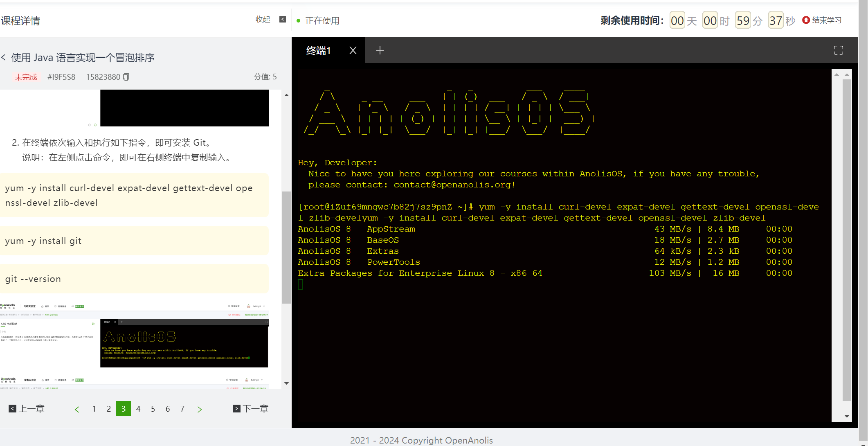The height and width of the screenshot is (446, 868).
Task: Click the 收起 collapse label
Action: pyautogui.click(x=263, y=19)
